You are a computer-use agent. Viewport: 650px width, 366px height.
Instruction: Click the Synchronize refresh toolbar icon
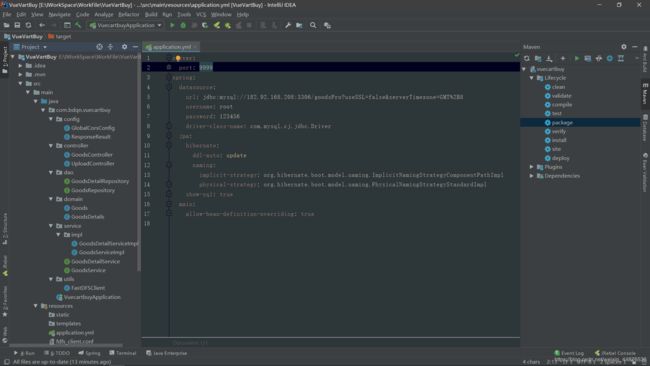pyautogui.click(x=28, y=25)
